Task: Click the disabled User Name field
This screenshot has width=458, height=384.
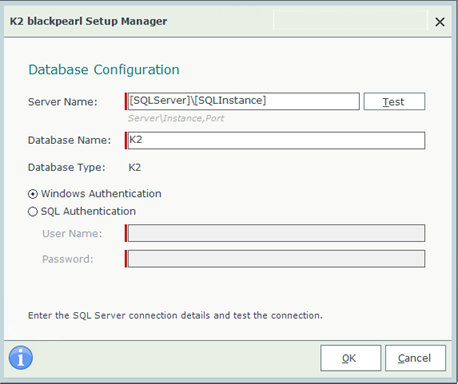Action: click(276, 233)
